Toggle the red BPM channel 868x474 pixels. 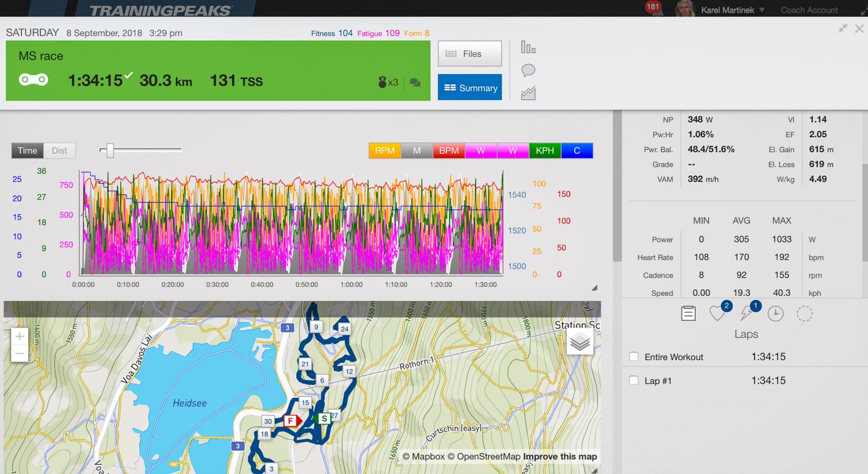coord(448,150)
